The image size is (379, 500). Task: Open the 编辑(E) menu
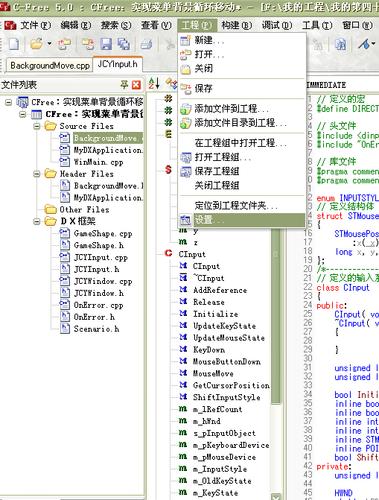coord(76,25)
